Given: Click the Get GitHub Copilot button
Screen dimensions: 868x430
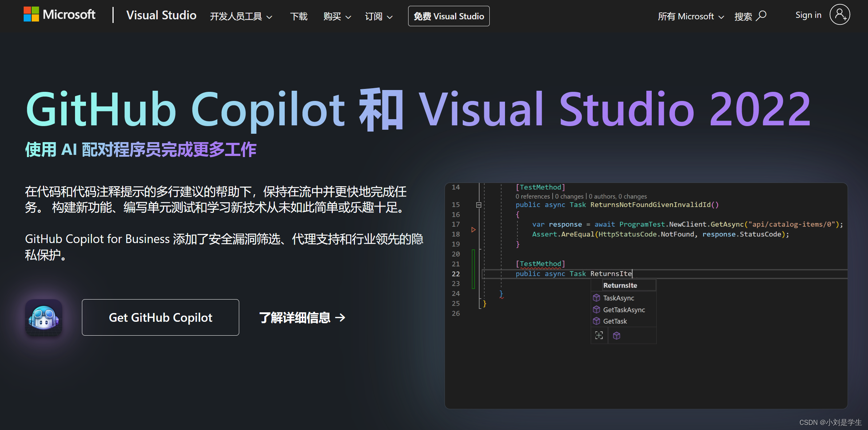Looking at the screenshot, I should point(160,317).
